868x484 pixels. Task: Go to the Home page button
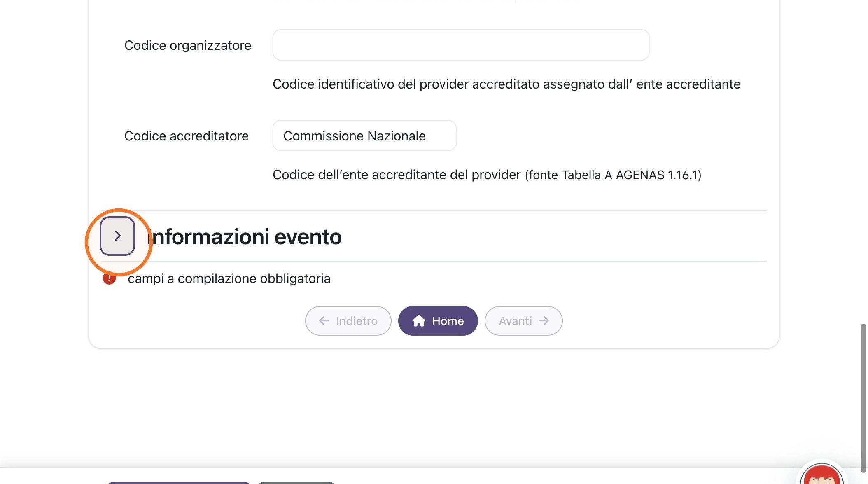[438, 321]
